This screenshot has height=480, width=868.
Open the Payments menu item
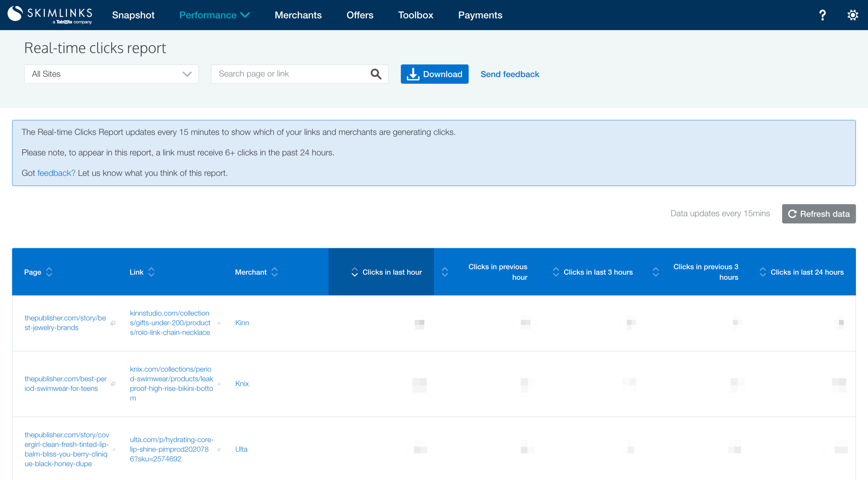click(x=480, y=15)
